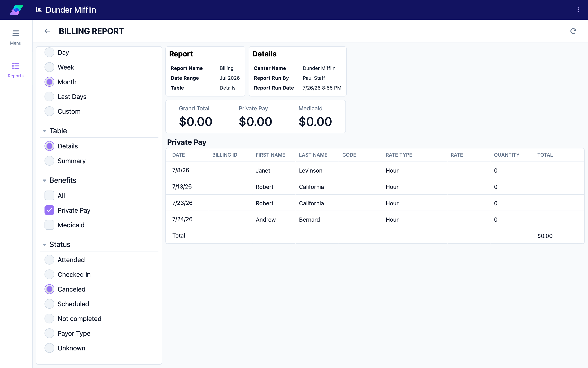This screenshot has height=368, width=588.
Task: Sort by the DATE column header
Action: pyautogui.click(x=178, y=155)
